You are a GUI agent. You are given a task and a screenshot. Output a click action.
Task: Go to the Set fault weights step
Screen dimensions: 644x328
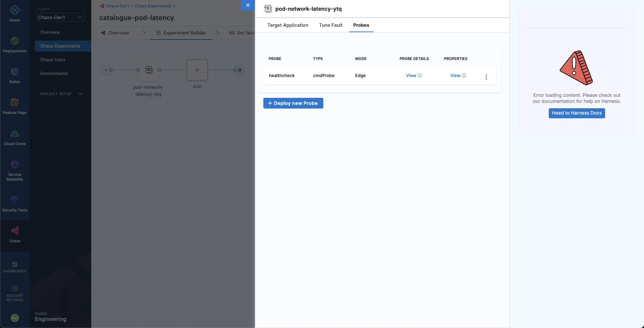242,33
